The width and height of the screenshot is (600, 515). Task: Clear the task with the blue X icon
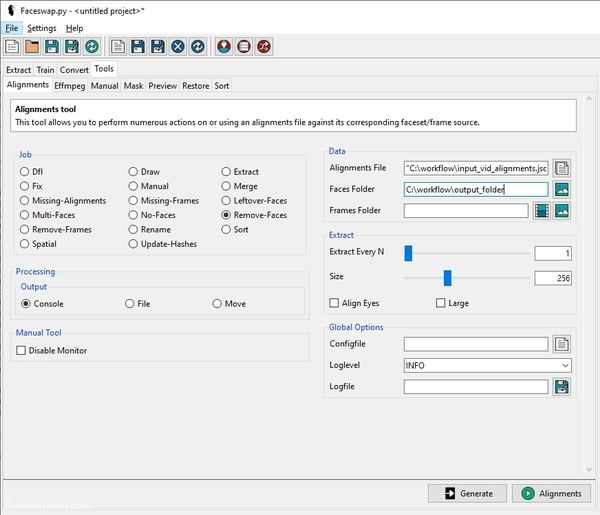[178, 47]
